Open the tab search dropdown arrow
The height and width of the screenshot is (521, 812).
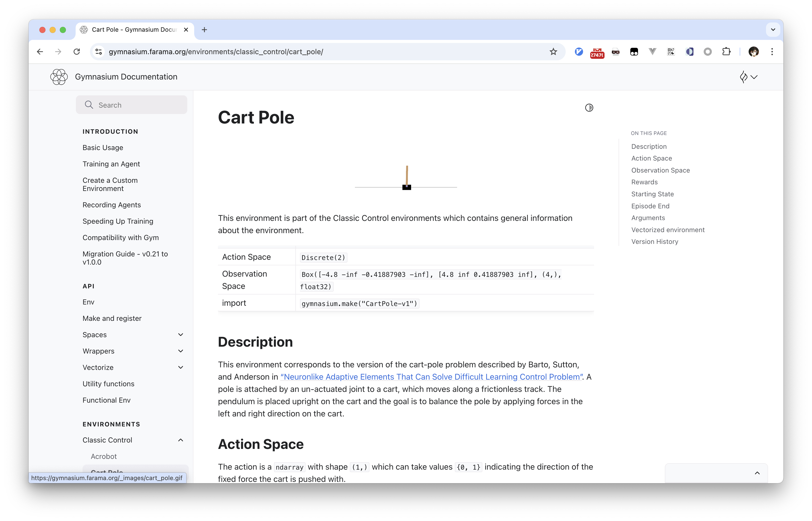click(x=773, y=30)
